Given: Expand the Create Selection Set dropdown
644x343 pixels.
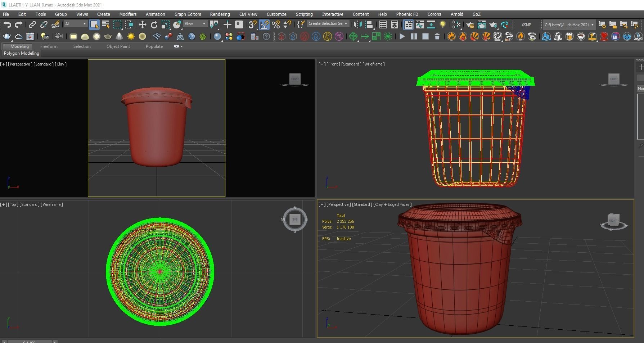Looking at the screenshot, I should pos(328,24).
